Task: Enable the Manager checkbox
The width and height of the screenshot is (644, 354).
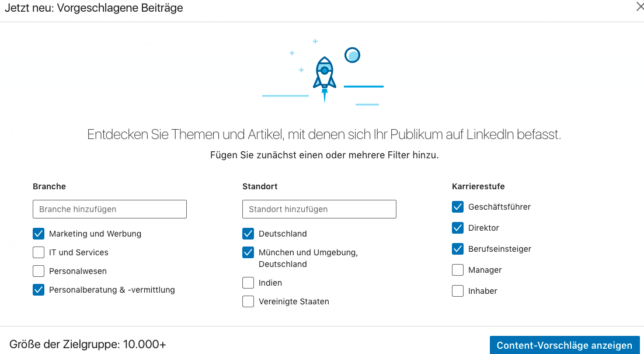Action: (458, 270)
